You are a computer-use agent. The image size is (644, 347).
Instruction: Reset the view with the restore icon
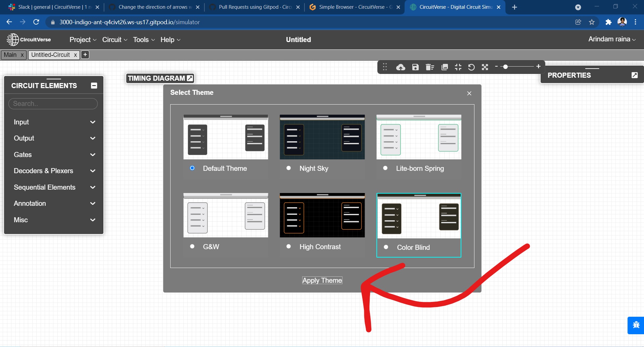coord(471,67)
